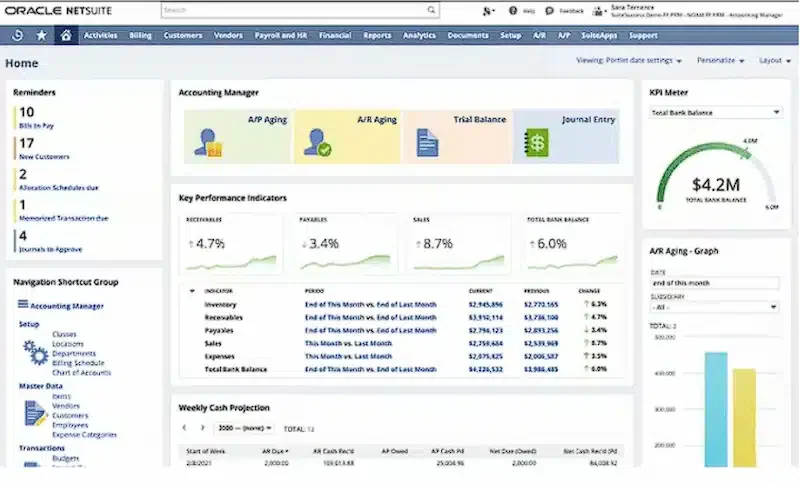Open the Bills to Pay reminder
The width and height of the screenshot is (800, 483).
coord(36,125)
